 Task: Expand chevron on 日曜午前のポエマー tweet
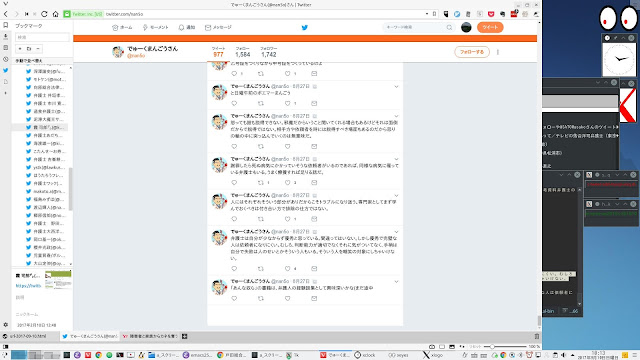coord(396,87)
